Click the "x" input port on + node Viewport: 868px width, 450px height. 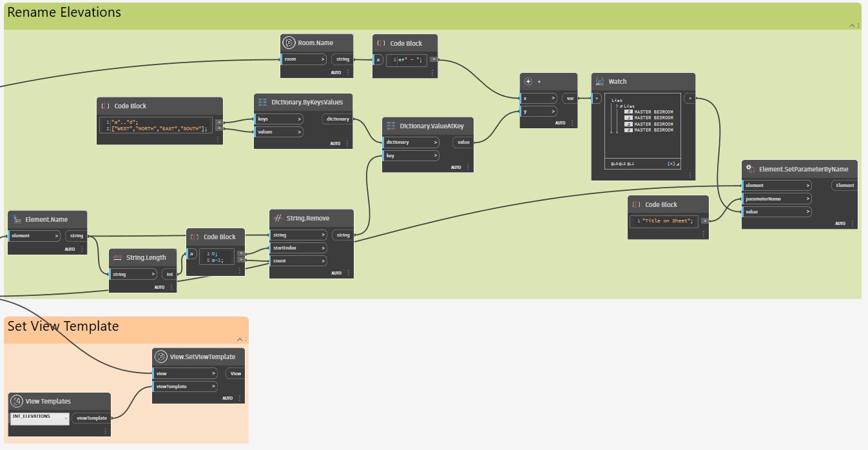pos(539,98)
